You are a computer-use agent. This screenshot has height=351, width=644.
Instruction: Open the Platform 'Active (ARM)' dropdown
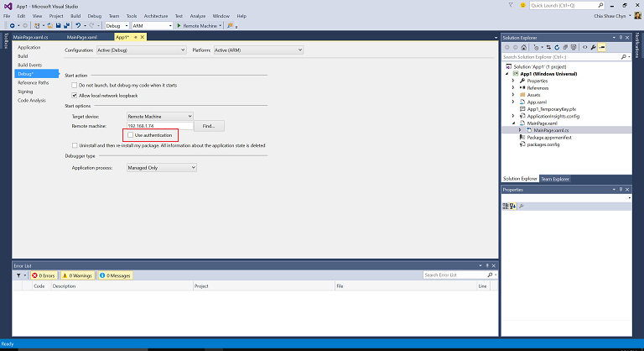coord(258,50)
